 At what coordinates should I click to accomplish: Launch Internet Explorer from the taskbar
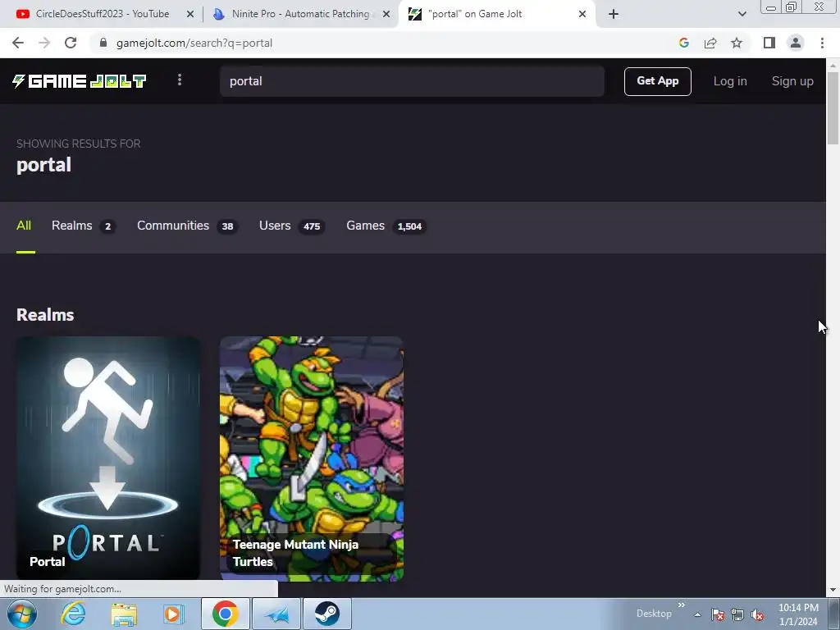(x=73, y=614)
